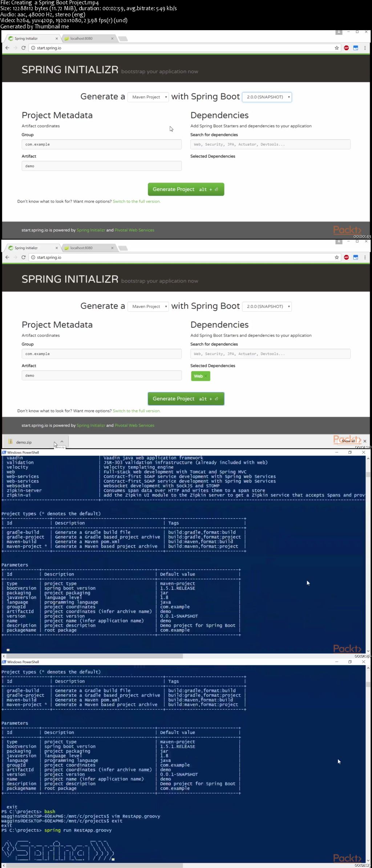Close Spring Initializr tab in demo.zip frame
Screen dimensions: 372x868
click(57, 248)
